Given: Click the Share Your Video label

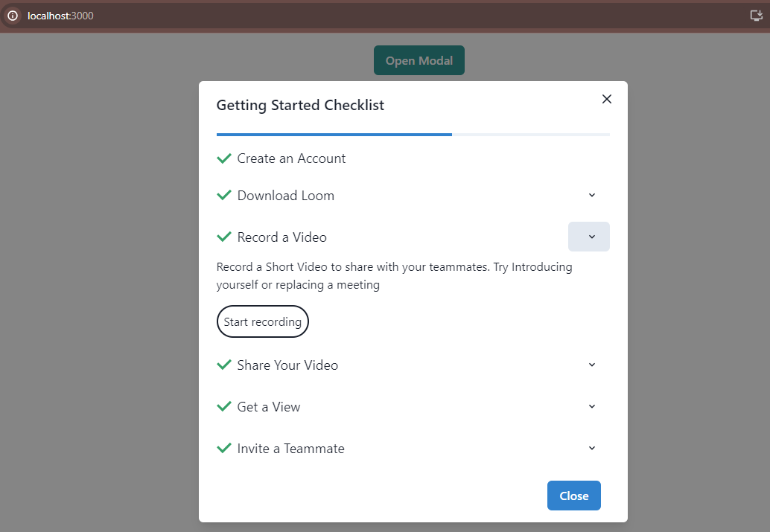Looking at the screenshot, I should 287,365.
